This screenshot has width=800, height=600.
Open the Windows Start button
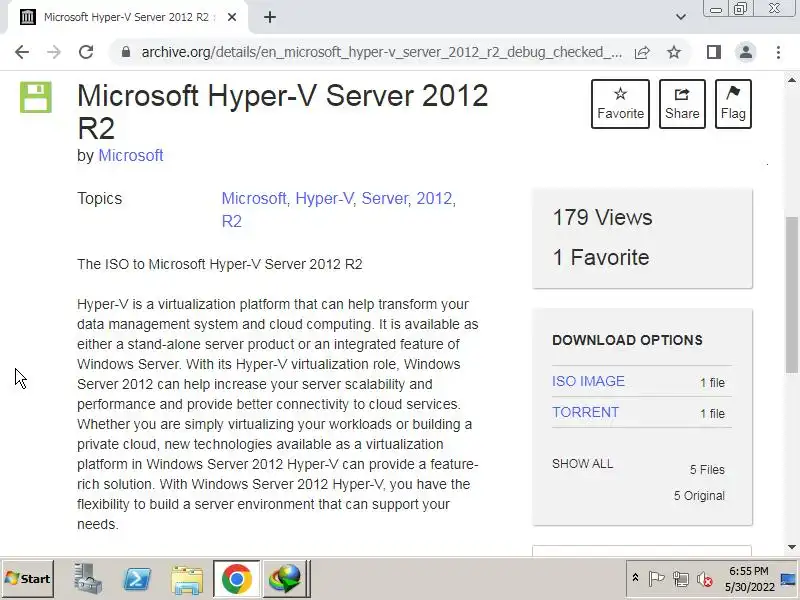[x=28, y=579]
